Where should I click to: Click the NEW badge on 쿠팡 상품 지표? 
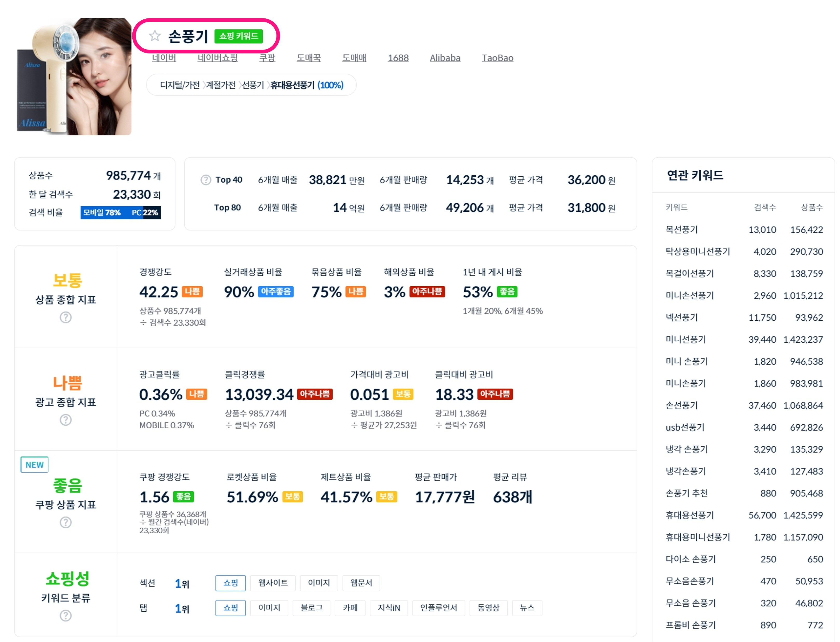[35, 464]
